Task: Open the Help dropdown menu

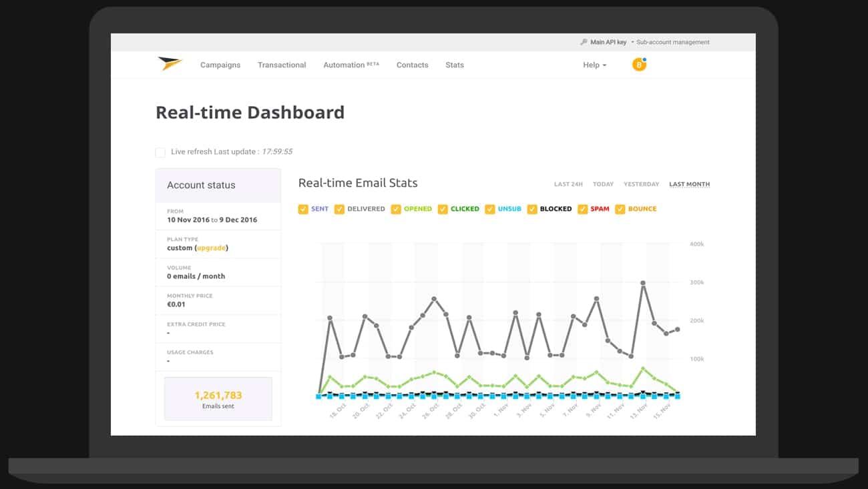Action: 594,65
